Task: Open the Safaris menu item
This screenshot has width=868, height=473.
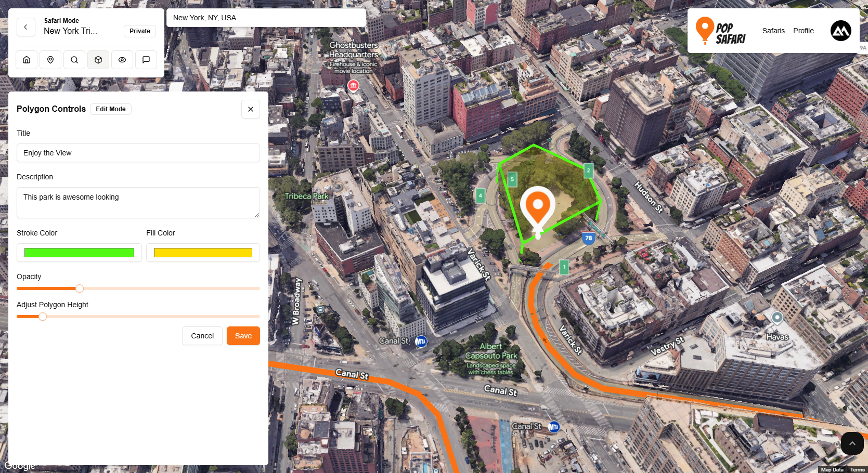Action: pos(773,31)
